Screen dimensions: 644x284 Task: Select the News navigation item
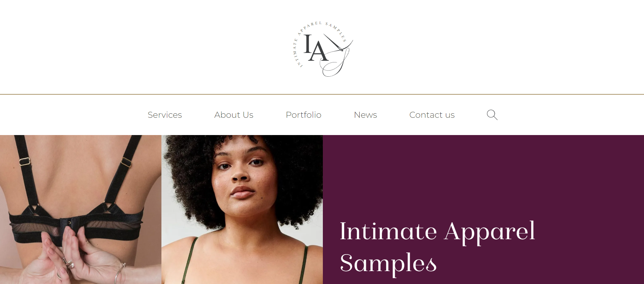(x=365, y=115)
